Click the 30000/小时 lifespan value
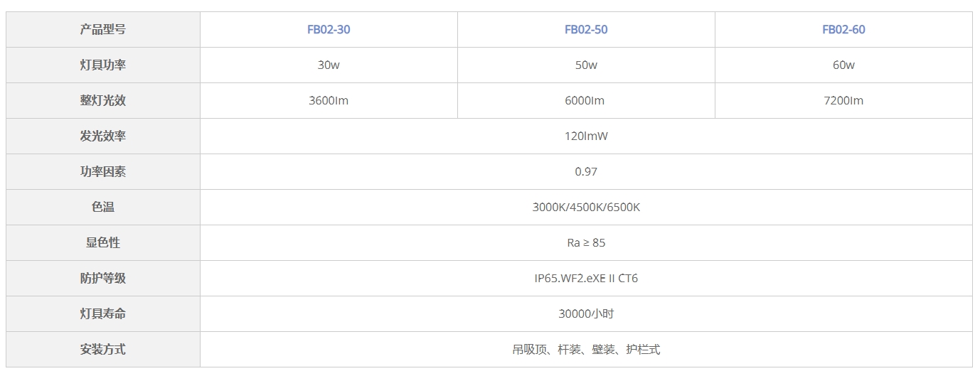 coord(586,314)
